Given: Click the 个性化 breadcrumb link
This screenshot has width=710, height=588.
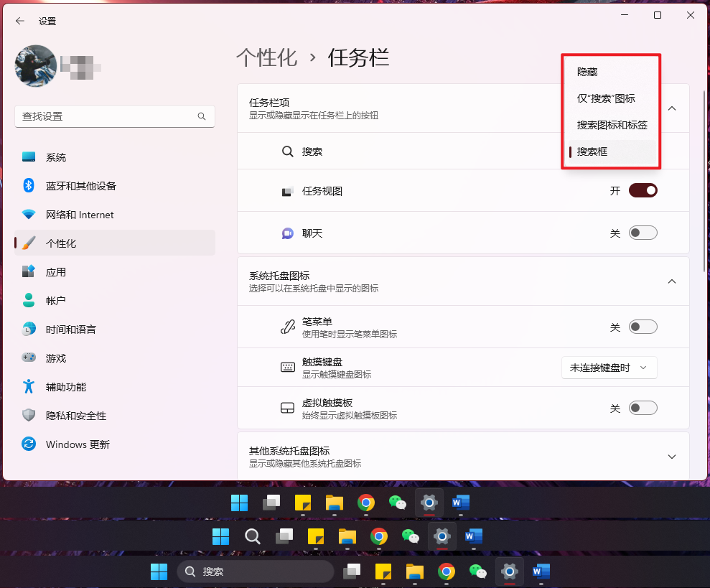Looking at the screenshot, I should coord(266,57).
